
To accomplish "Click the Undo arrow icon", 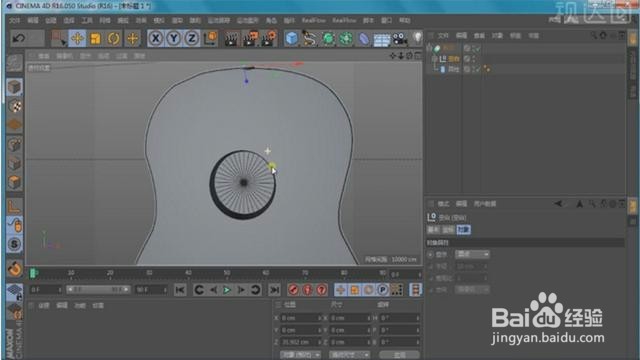I will 19,38.
